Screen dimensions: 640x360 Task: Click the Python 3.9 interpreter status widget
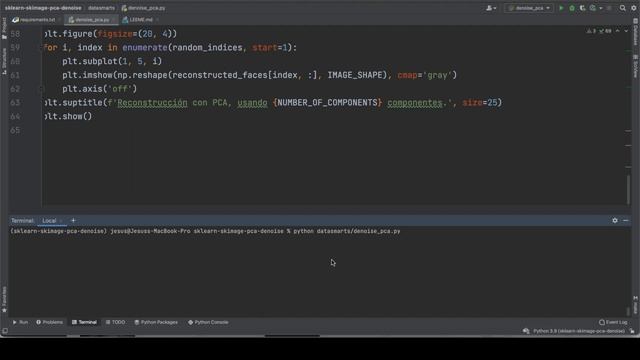point(579,331)
